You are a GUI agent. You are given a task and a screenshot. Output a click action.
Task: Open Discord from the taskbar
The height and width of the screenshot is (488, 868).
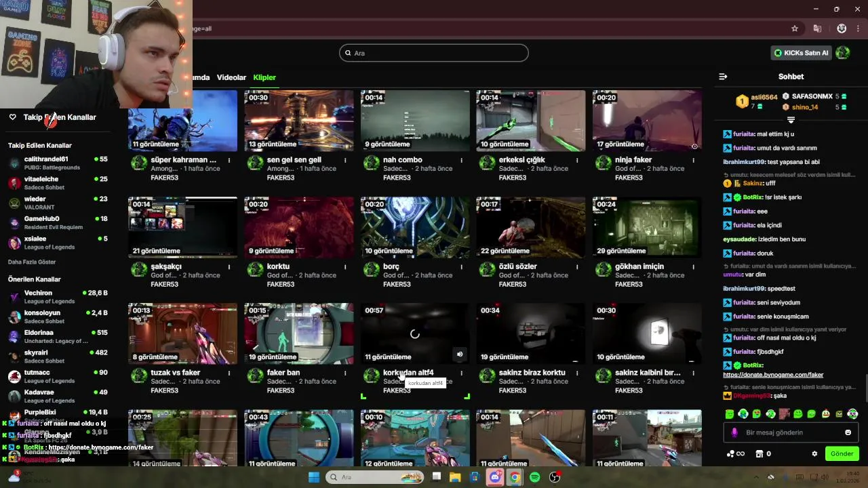click(x=496, y=477)
